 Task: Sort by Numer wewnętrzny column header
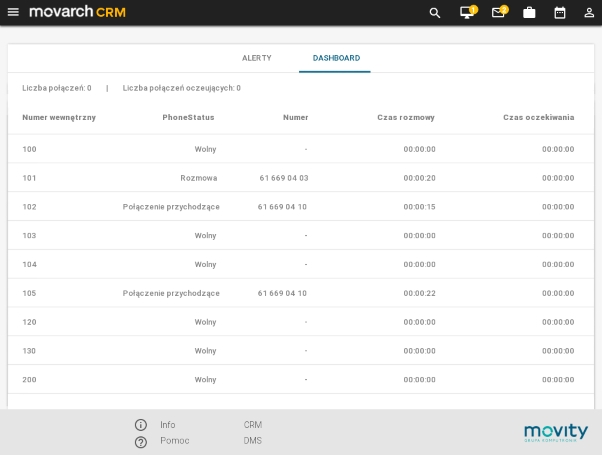[59, 117]
